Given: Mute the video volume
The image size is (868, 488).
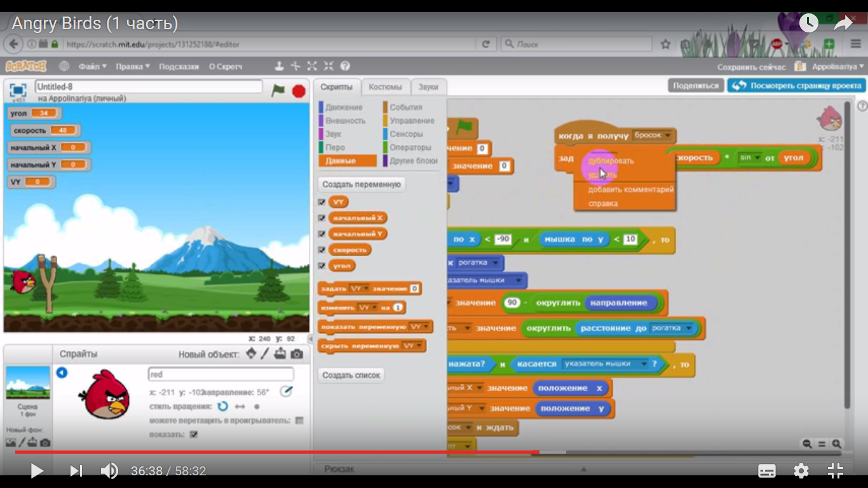Looking at the screenshot, I should click(109, 471).
